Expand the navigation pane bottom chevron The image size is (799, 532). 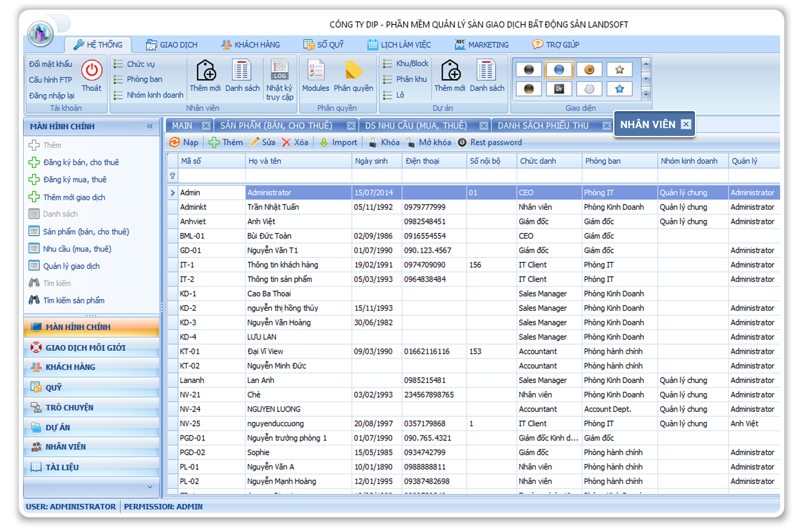(x=150, y=487)
